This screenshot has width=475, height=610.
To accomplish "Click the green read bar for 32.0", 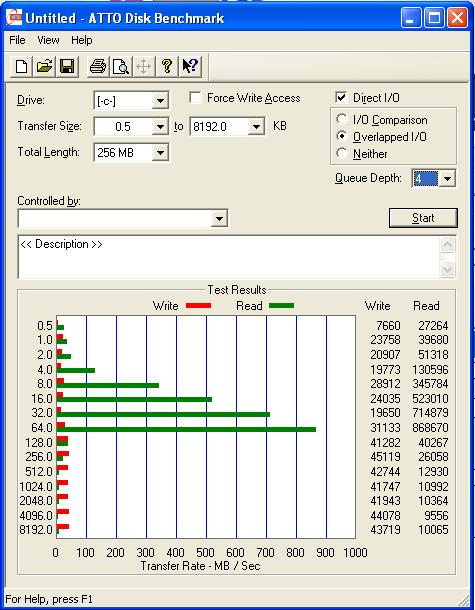I will 163,415.
